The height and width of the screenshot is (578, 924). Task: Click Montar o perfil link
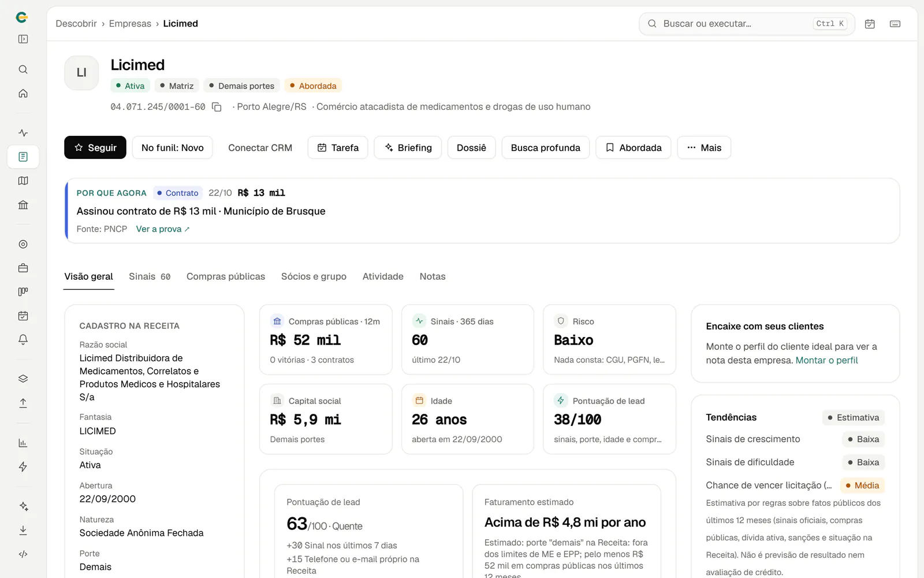click(826, 360)
